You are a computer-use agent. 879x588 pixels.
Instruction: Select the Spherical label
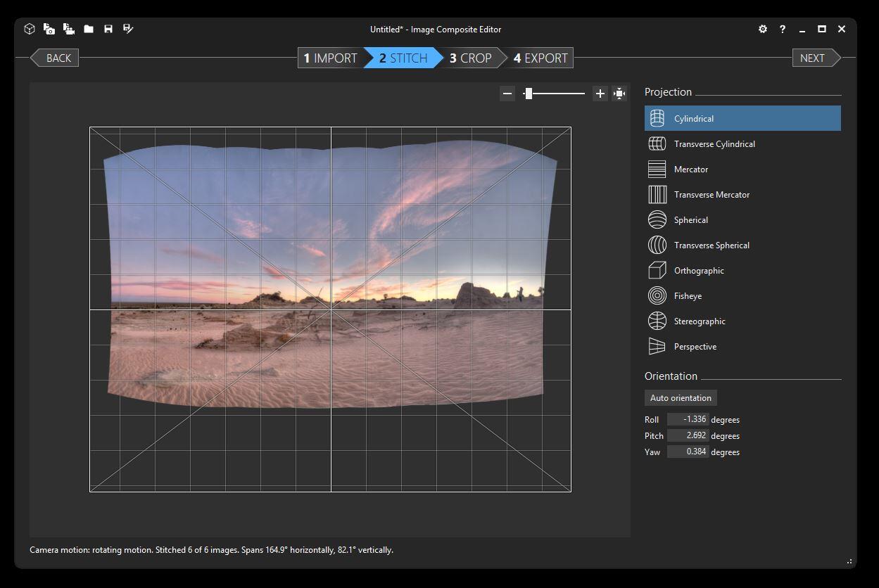point(691,220)
